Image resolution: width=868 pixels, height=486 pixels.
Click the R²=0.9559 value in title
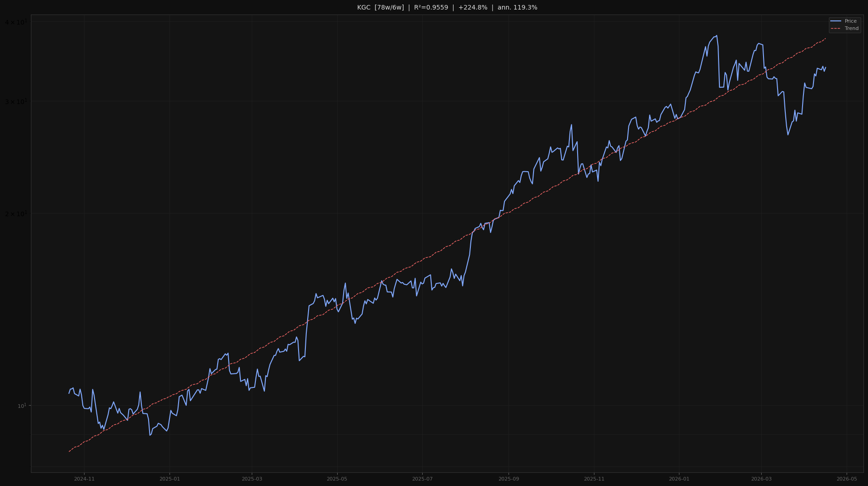[431, 8]
